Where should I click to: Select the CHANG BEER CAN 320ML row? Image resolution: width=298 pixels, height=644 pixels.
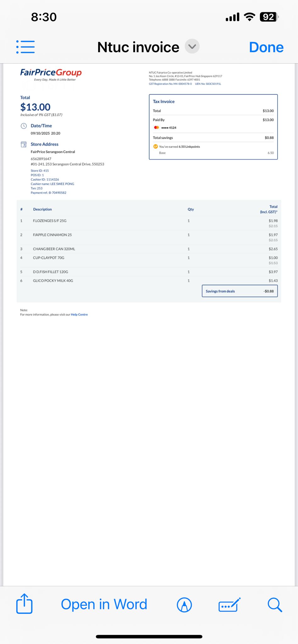(149, 249)
